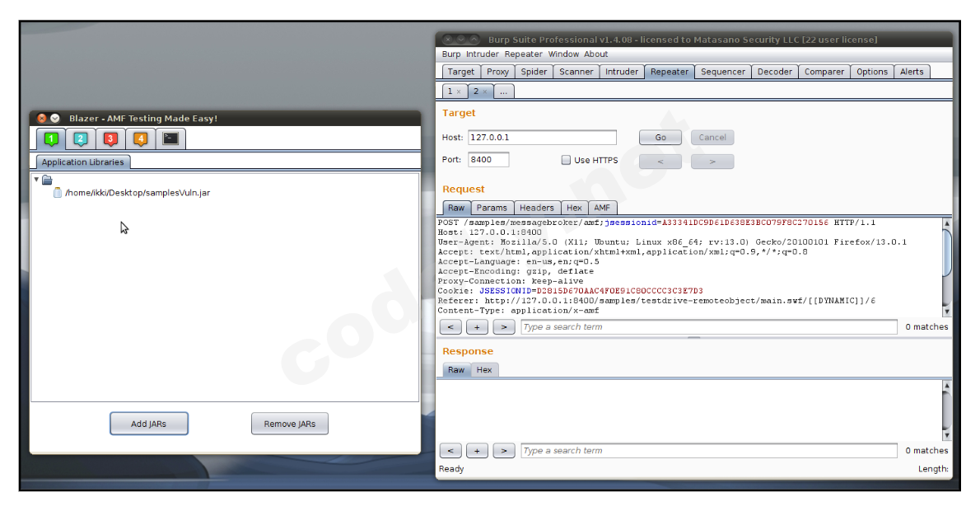Viewport: 980px width, 511px height.
Task: Select the red step 3 icon in Blazer
Action: coord(110,138)
